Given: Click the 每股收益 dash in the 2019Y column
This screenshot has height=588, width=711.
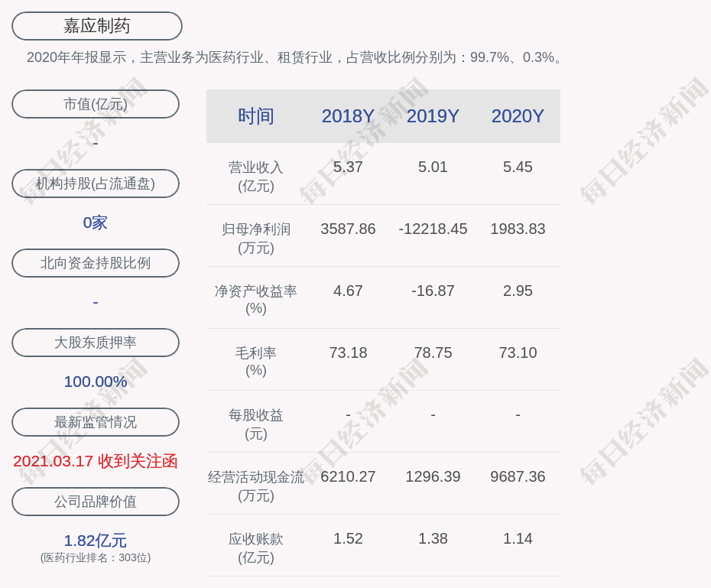Looking at the screenshot, I should 433,414.
